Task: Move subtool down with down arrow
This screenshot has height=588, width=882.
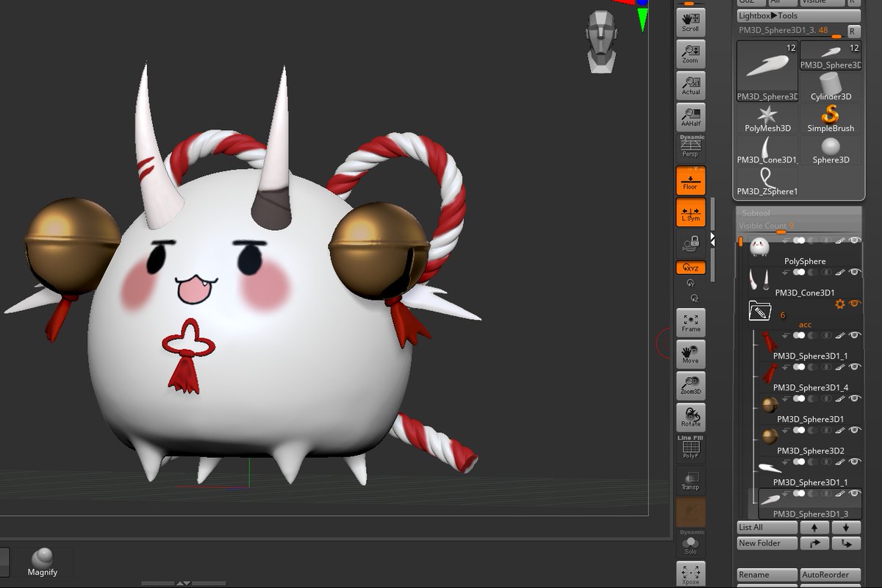Action: point(846,528)
